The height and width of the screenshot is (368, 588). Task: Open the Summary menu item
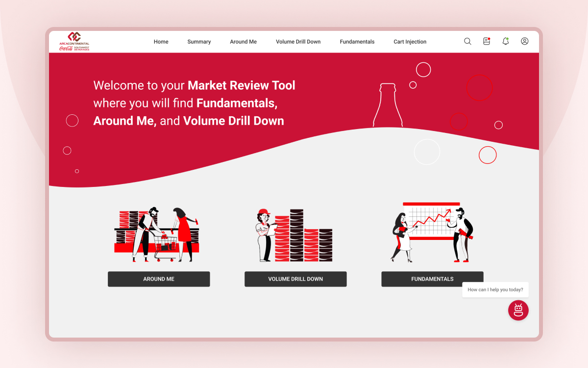[199, 42]
